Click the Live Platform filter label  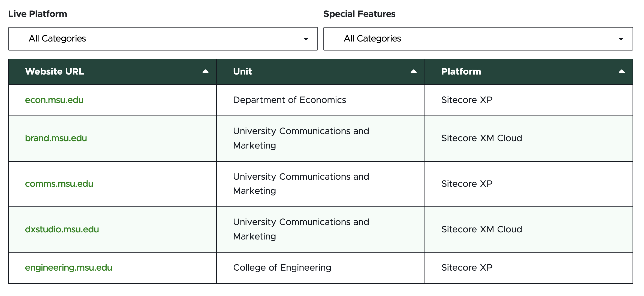(38, 14)
